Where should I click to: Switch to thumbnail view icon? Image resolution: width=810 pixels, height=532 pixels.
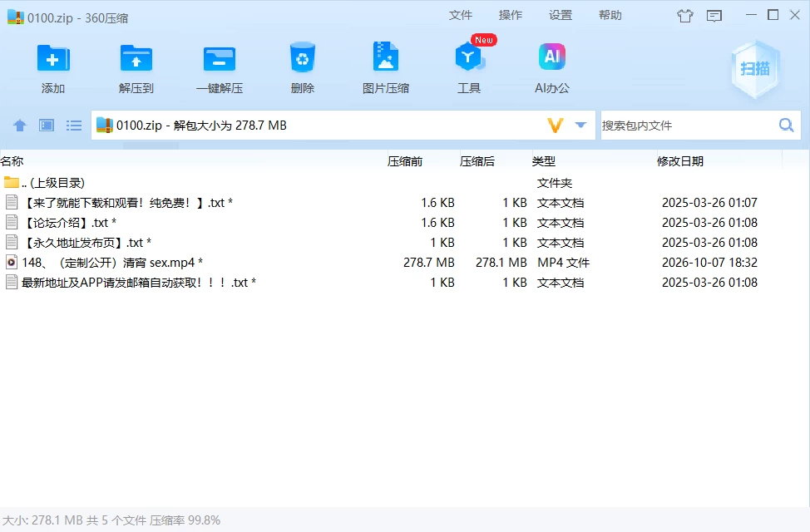(47, 125)
